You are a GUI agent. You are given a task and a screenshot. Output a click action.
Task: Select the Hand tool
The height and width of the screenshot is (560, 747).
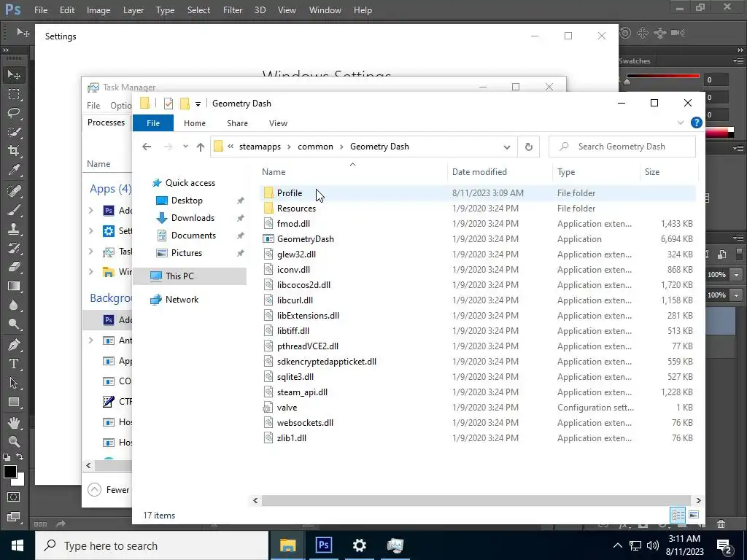pyautogui.click(x=14, y=422)
